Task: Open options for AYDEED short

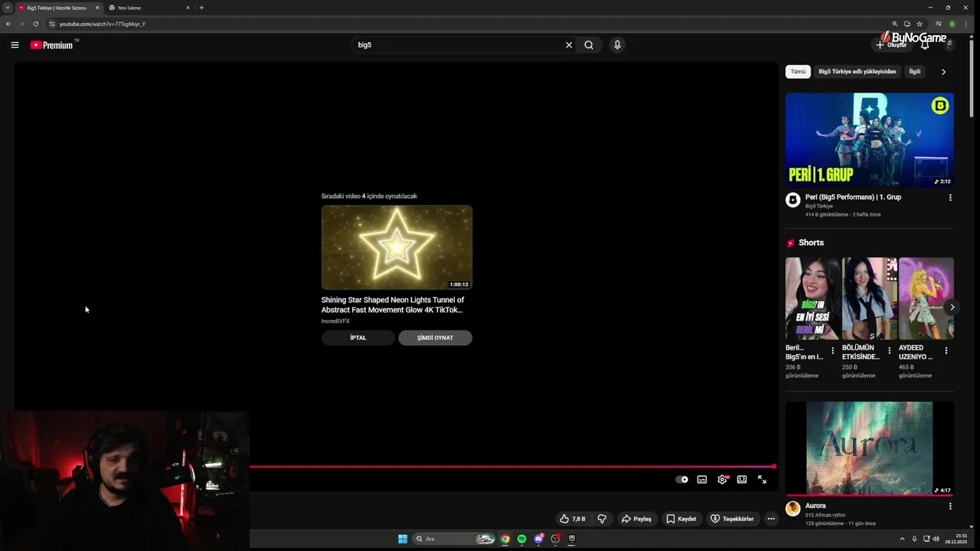Action: point(946,350)
